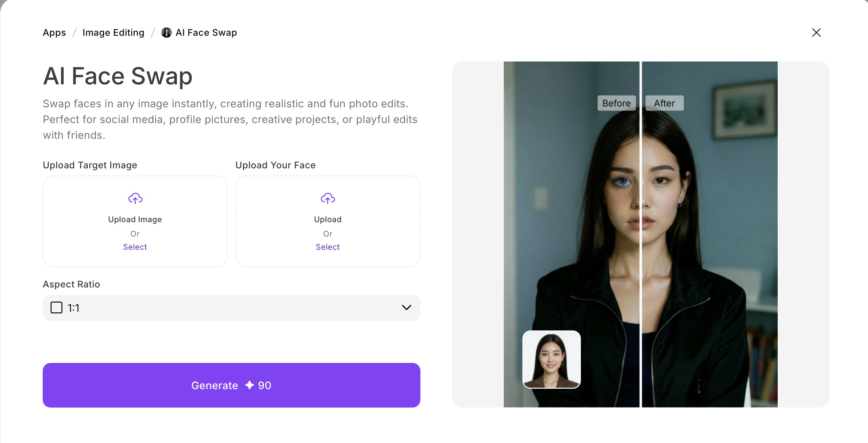Click the X close icon at top right

tap(816, 32)
